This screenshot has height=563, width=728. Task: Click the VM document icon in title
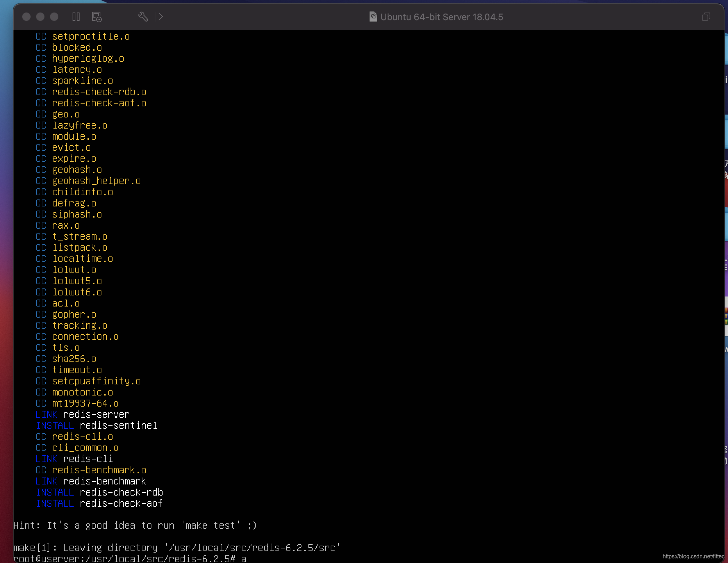coord(373,17)
